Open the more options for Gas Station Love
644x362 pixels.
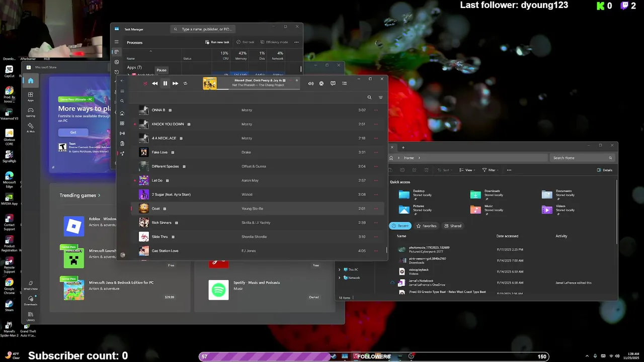376,251
